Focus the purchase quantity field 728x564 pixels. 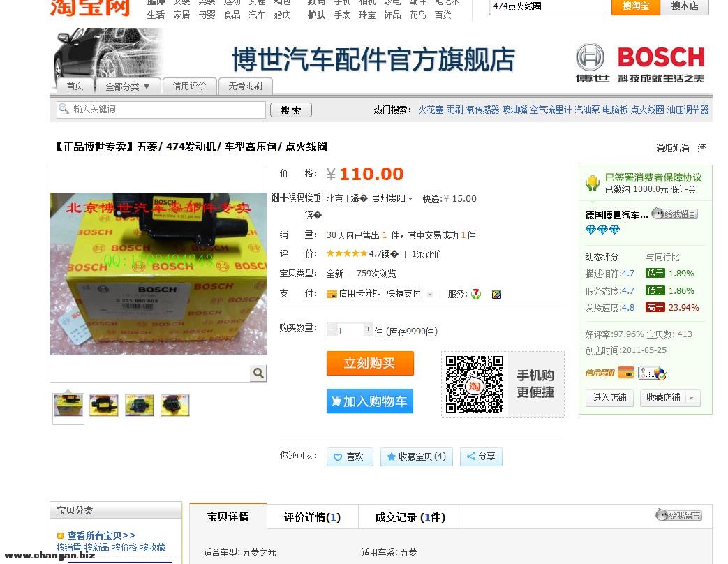point(350,329)
